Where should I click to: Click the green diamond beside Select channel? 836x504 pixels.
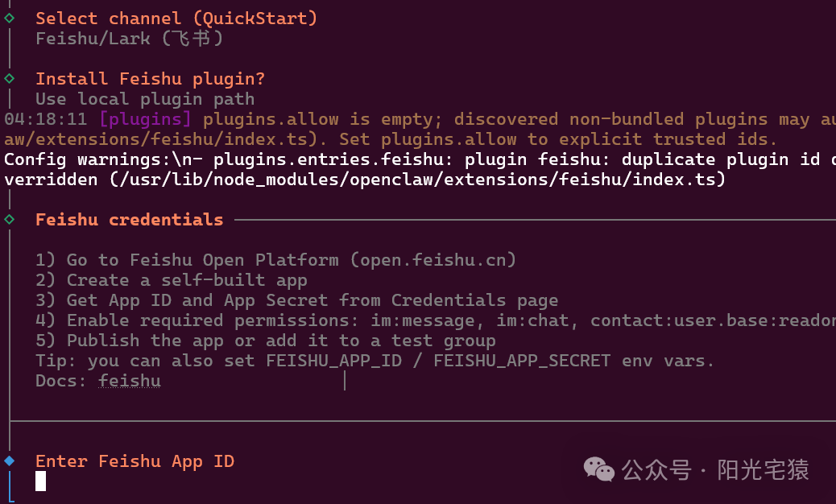pyautogui.click(x=10, y=18)
